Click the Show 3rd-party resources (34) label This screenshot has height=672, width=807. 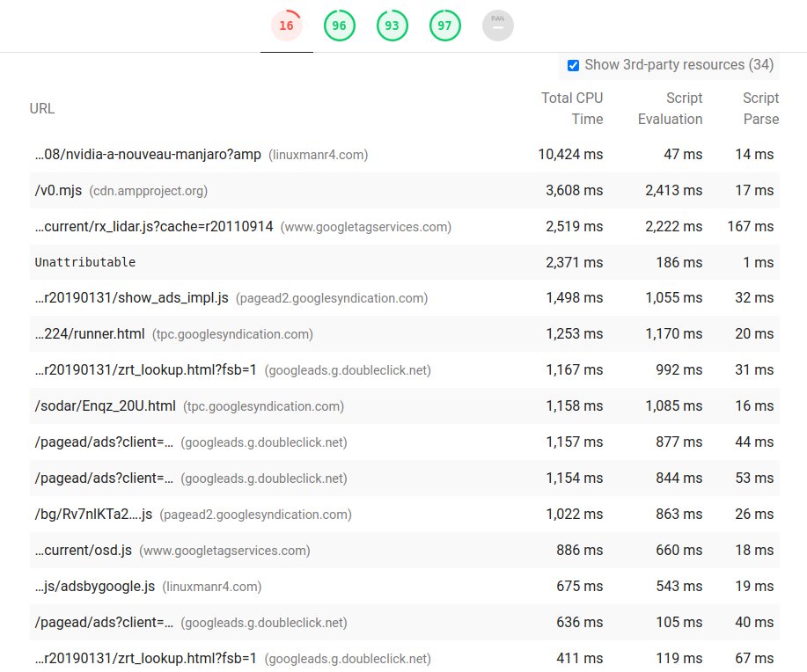point(679,65)
